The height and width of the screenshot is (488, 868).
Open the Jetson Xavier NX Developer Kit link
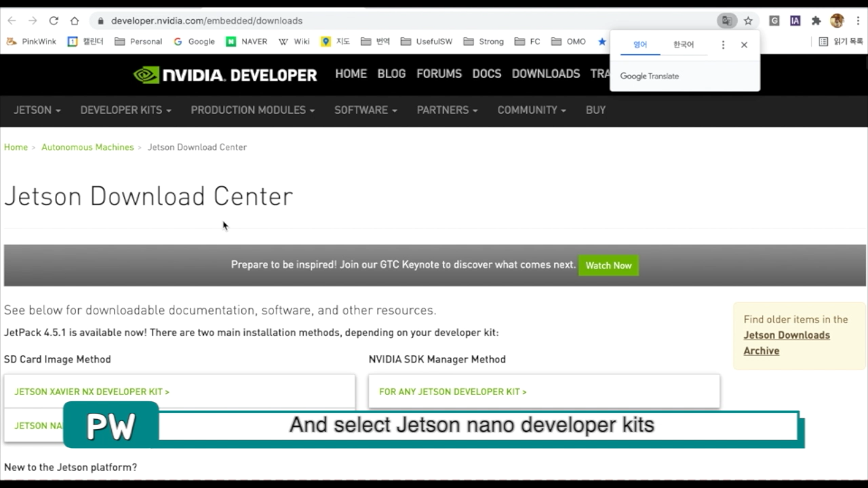pyautogui.click(x=92, y=392)
